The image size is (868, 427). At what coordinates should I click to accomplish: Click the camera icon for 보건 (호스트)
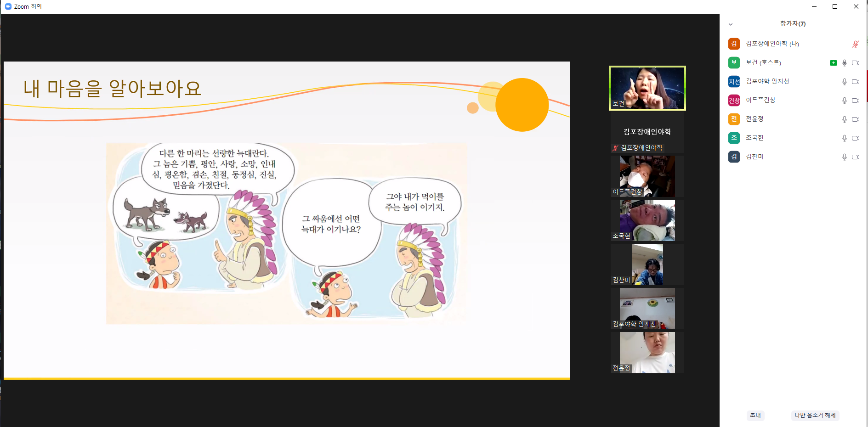(x=855, y=63)
